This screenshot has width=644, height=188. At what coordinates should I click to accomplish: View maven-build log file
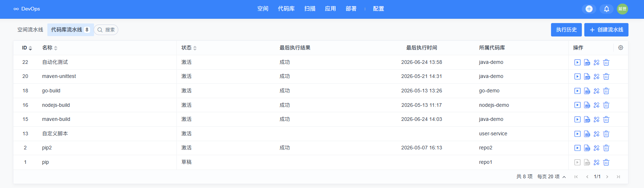pos(587,119)
